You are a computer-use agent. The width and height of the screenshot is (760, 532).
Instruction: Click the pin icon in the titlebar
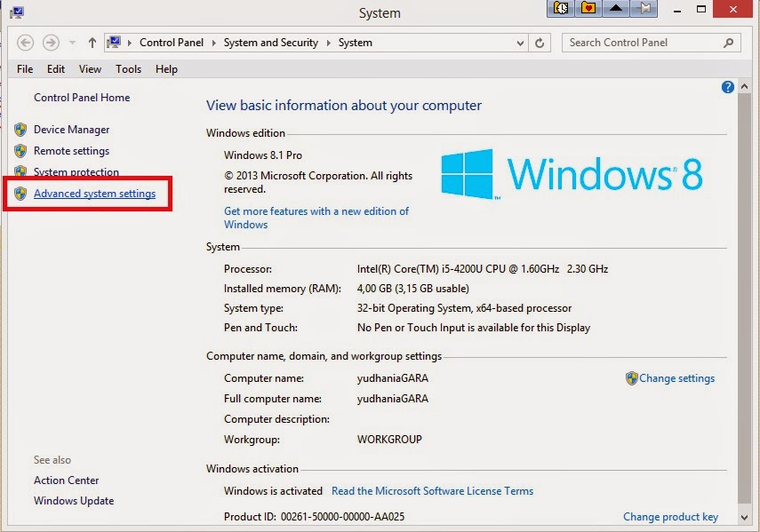tap(642, 8)
